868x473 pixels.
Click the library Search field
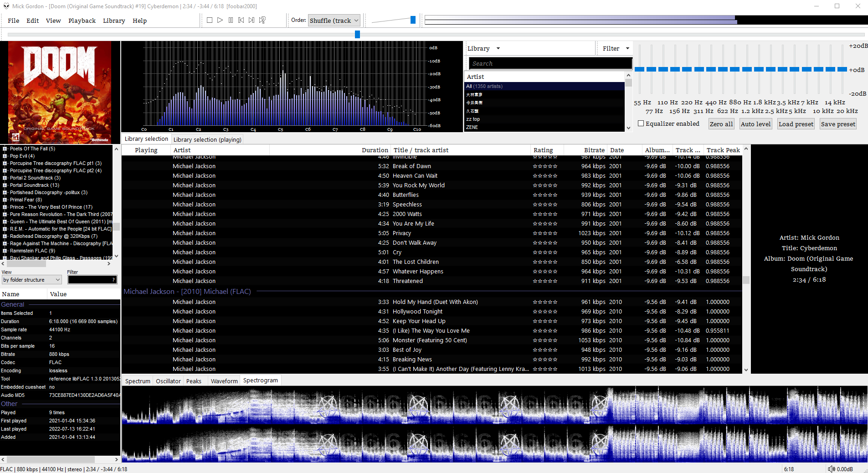[x=550, y=63]
